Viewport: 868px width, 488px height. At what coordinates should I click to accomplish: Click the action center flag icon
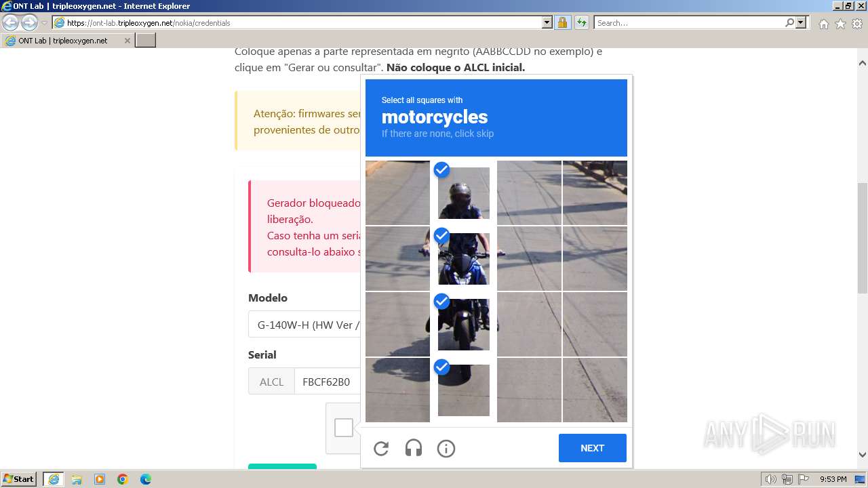coord(804,479)
